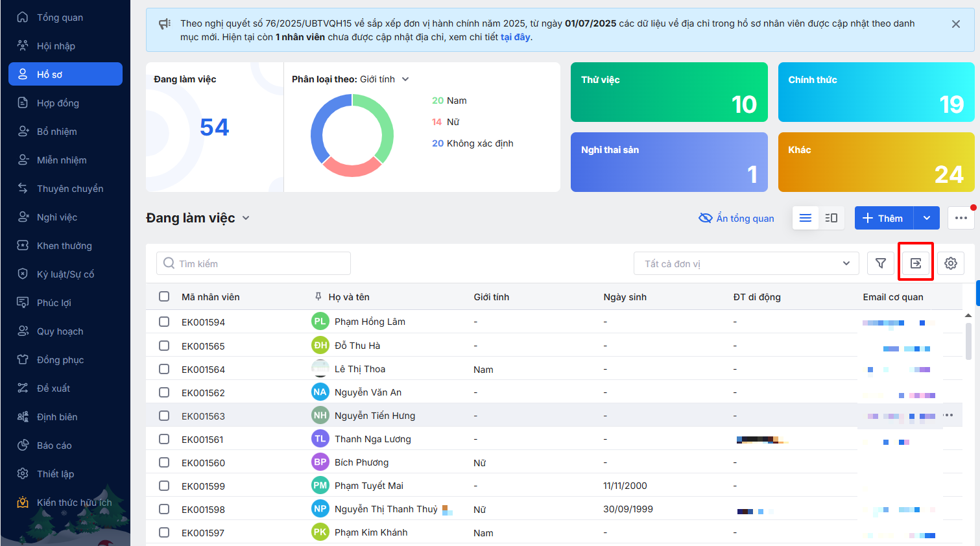
Task: Select all rows with header checkbox
Action: pos(164,296)
